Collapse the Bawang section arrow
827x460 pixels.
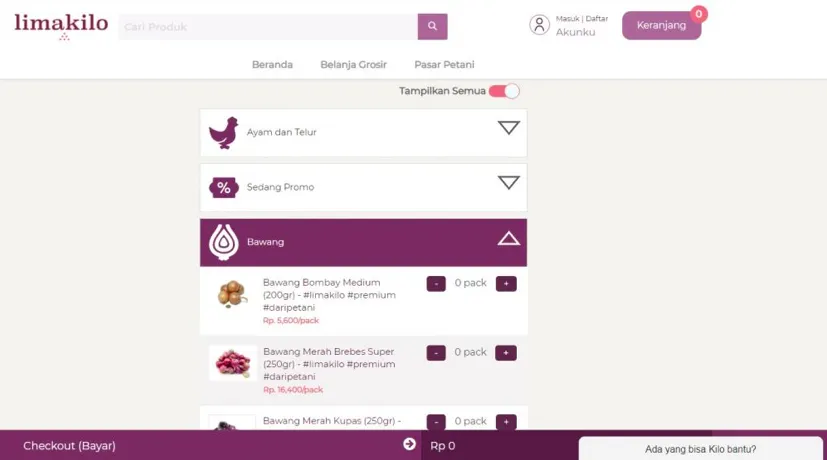(x=508, y=238)
